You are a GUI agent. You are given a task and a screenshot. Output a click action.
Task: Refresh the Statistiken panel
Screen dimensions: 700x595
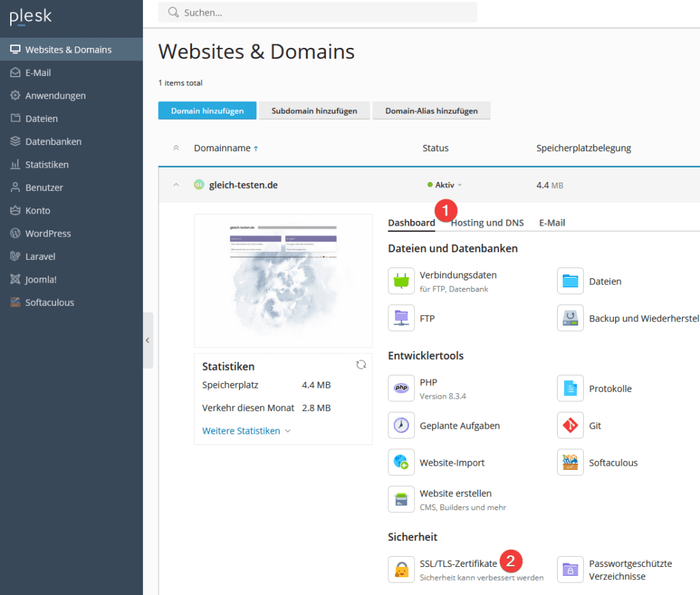(x=361, y=365)
